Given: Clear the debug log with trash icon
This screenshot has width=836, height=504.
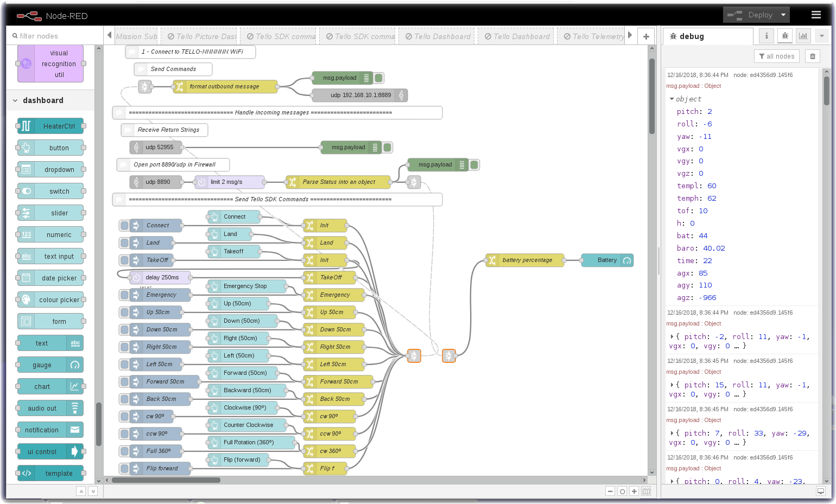Looking at the screenshot, I should pyautogui.click(x=812, y=56).
